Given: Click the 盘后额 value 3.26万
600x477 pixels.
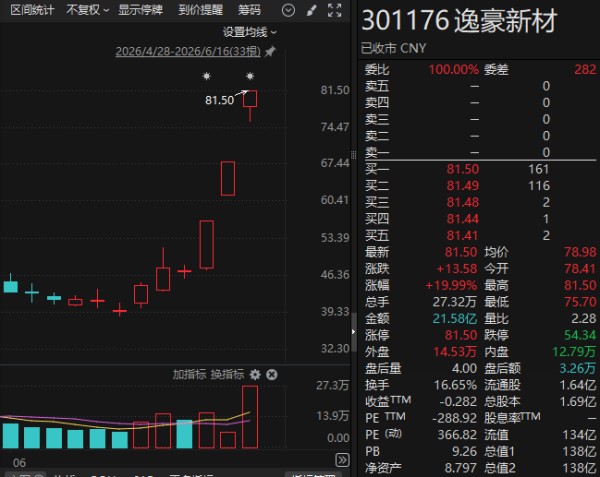Looking at the screenshot, I should [577, 368].
